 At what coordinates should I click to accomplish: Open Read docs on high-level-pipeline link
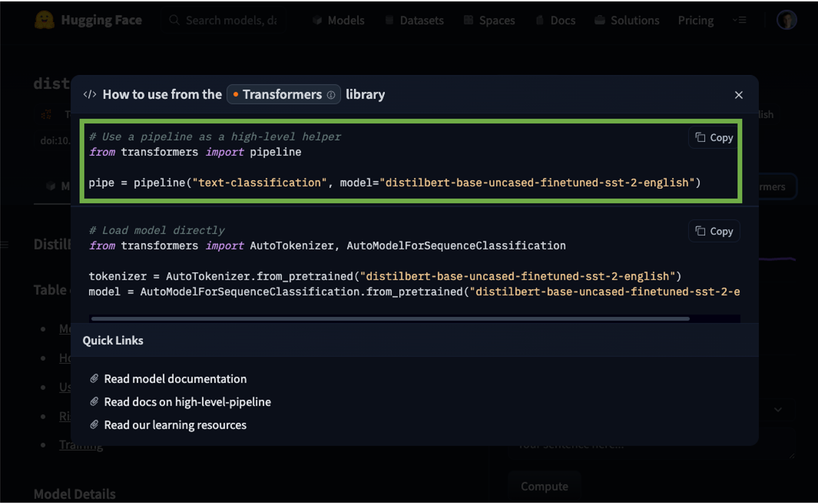pos(187,402)
